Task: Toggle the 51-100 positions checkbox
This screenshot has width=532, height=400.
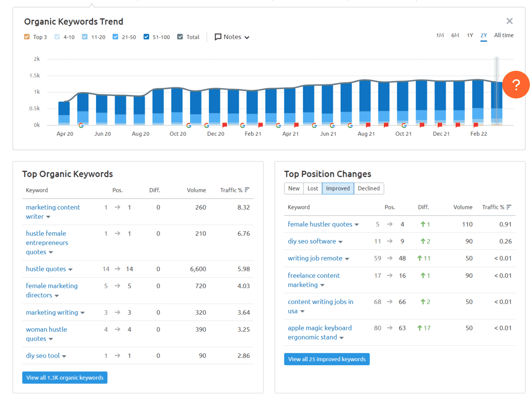Action: click(x=146, y=37)
